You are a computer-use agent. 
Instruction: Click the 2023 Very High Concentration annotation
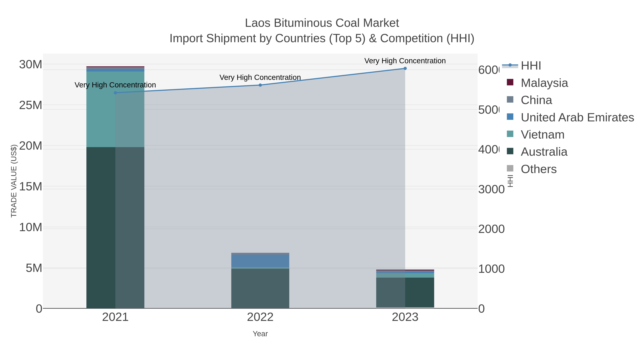[x=405, y=61]
